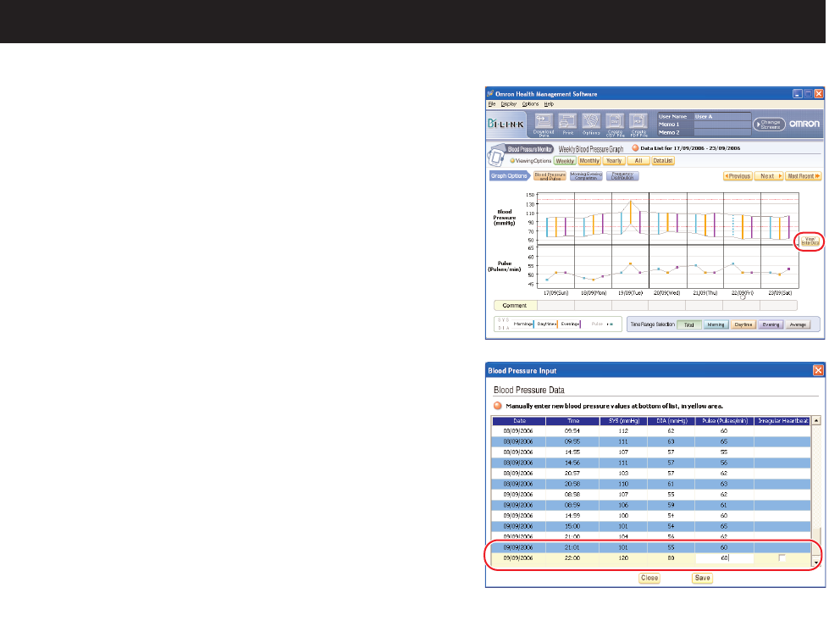Click the comment cell under 20/09(Wed)

pos(667,305)
